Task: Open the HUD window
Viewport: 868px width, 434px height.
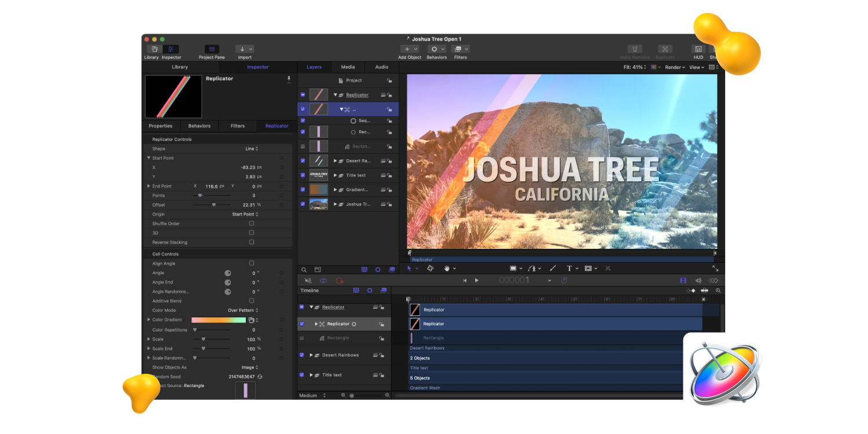Action: (698, 49)
